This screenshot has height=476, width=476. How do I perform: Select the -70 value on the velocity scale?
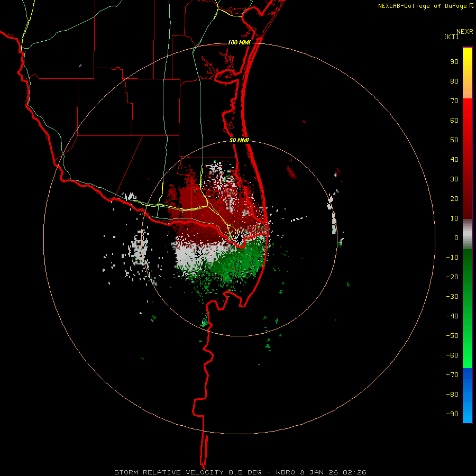(452, 374)
